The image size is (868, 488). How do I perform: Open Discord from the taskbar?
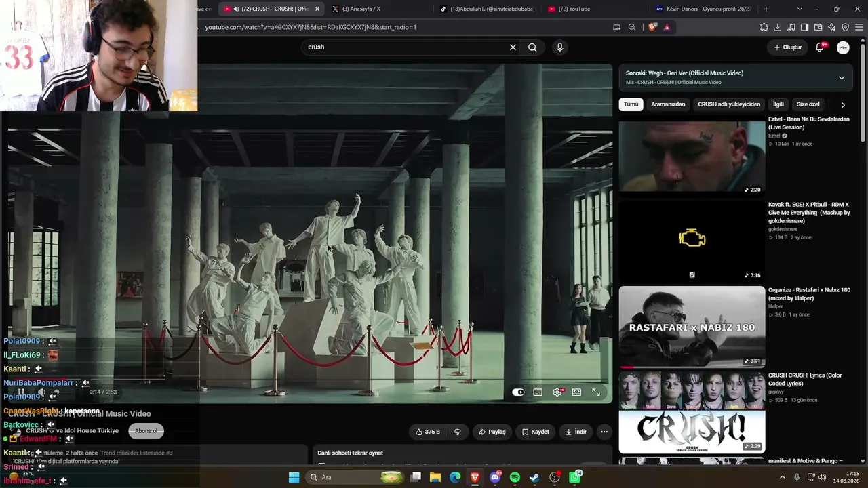pos(495,477)
